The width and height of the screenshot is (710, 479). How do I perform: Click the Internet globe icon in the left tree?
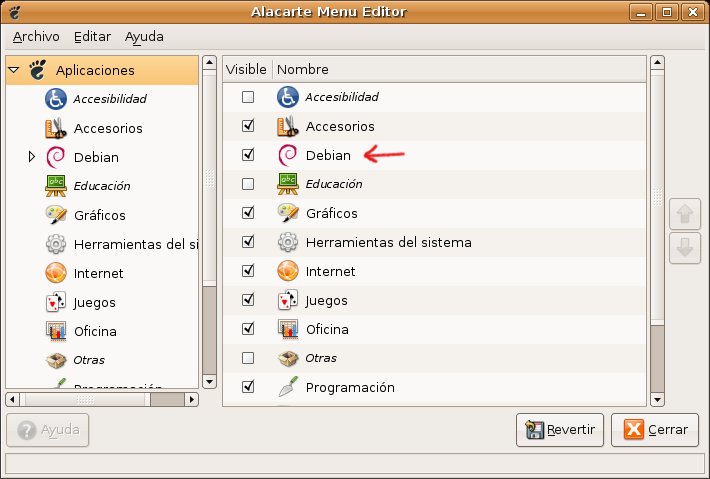[56, 273]
